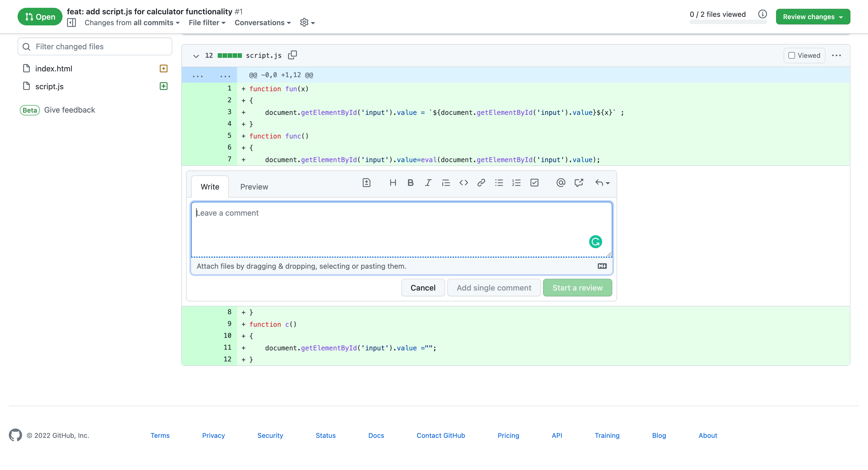868x470 pixels.
Task: Click the GitHub logo in footer
Action: pyautogui.click(x=16, y=435)
